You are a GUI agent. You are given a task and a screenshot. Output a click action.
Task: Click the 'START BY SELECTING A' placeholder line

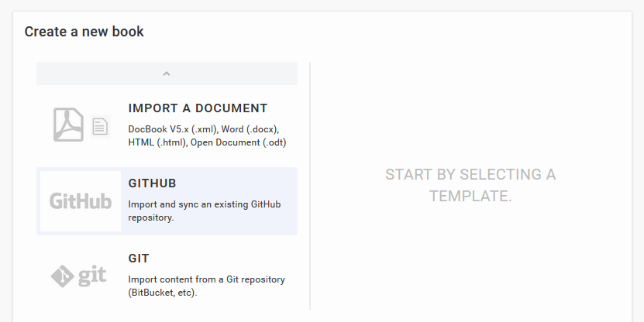470,174
